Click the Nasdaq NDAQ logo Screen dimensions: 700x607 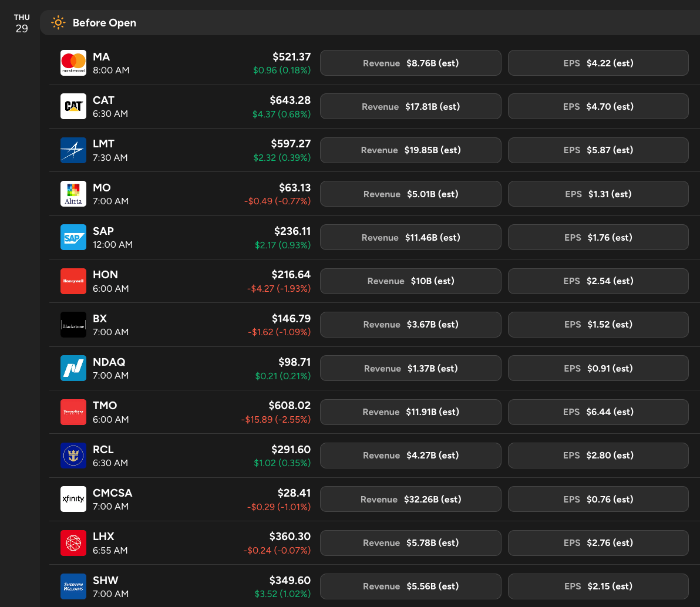coord(73,367)
